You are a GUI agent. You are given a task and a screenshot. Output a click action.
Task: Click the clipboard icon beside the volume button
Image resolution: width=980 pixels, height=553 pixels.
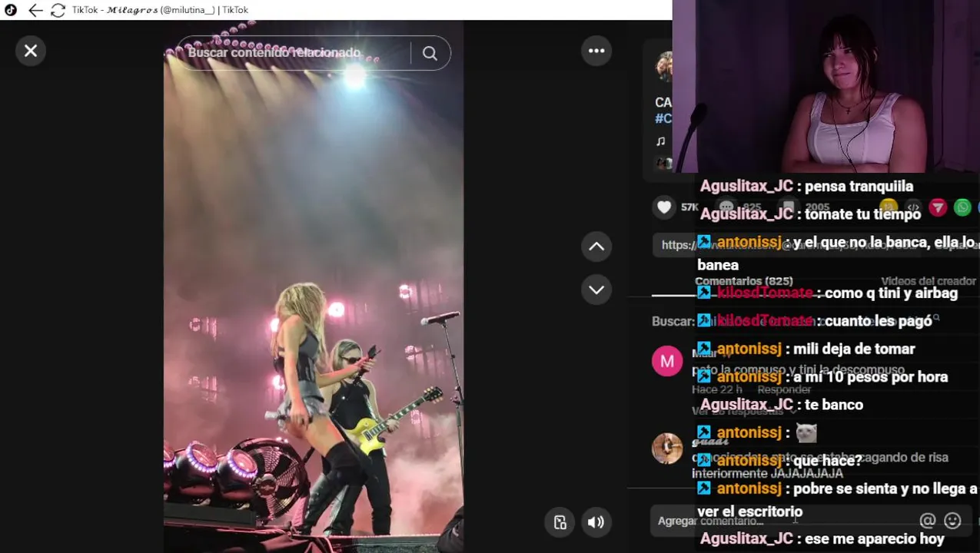click(x=560, y=522)
